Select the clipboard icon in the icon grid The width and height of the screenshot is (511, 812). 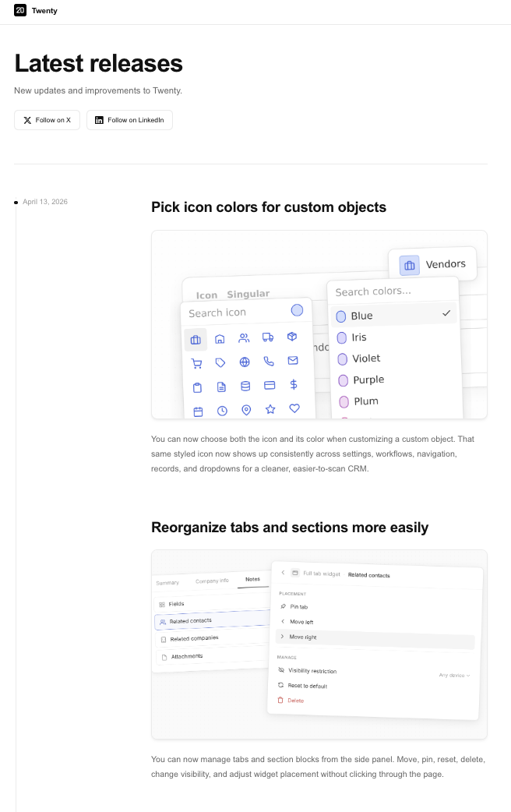[x=197, y=387]
